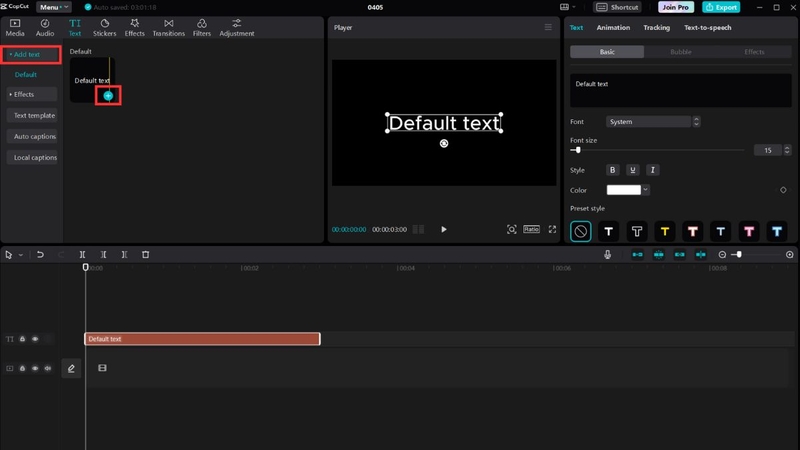Click the microphone record voiceover icon
800x450 pixels.
[607, 255]
